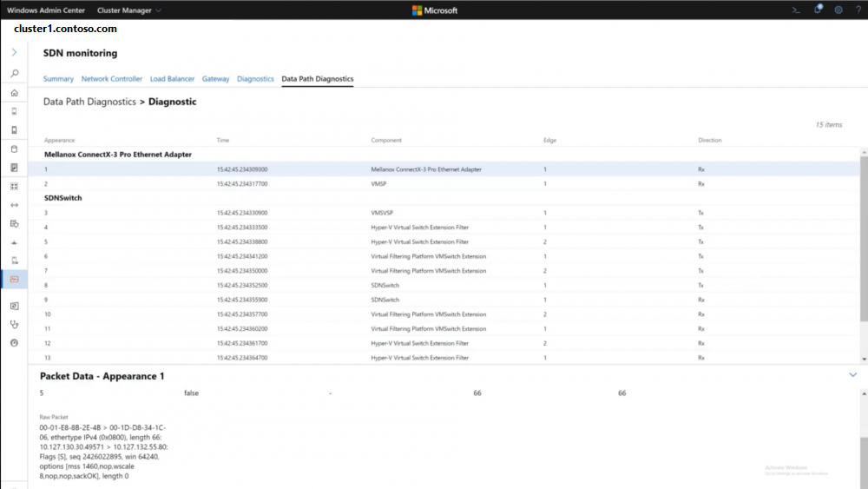
Task: Open the help question mark
Action: tap(858, 10)
